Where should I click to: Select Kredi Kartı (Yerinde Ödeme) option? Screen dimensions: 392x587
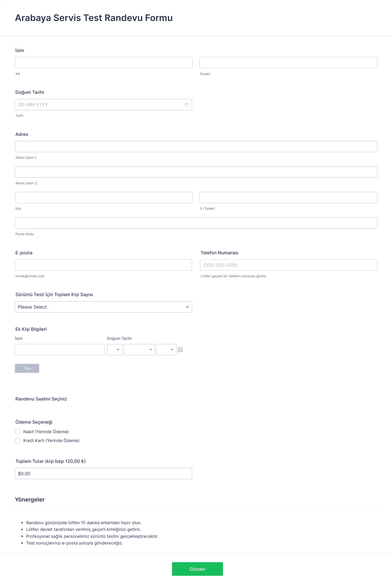(x=18, y=440)
